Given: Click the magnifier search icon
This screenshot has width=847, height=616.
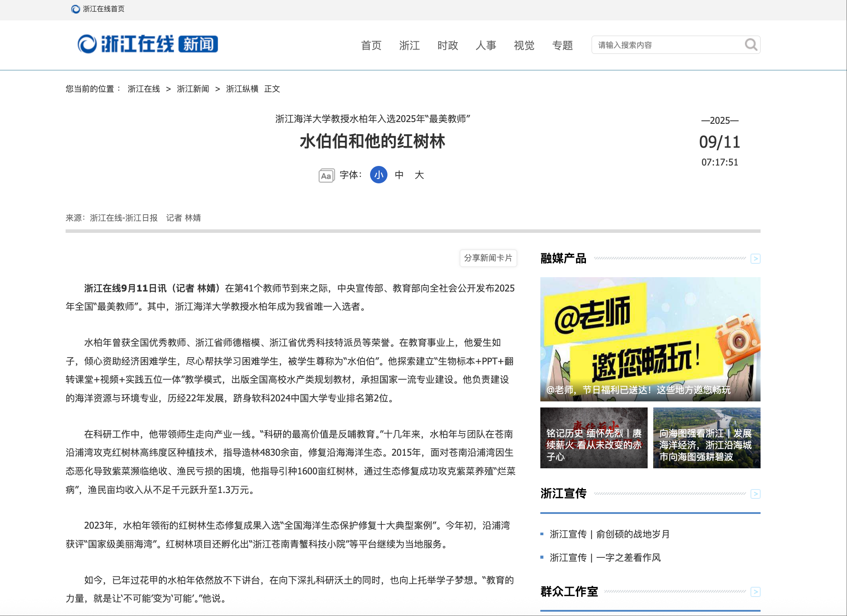Looking at the screenshot, I should coord(751,44).
